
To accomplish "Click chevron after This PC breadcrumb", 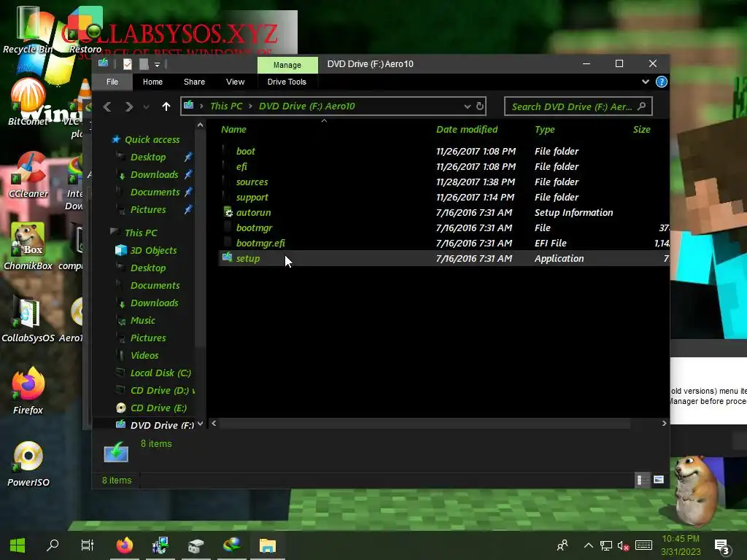I will tap(250, 106).
